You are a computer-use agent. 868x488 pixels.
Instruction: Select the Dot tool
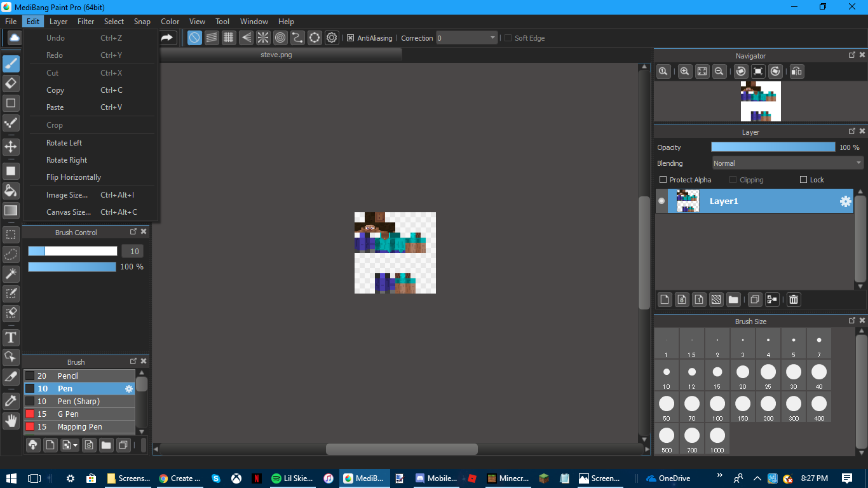tap(11, 123)
